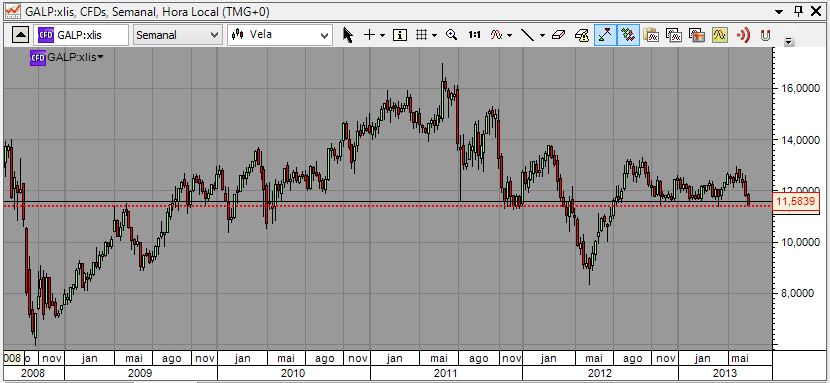
Task: Add an indicator with the wave icon
Action: coord(497,35)
